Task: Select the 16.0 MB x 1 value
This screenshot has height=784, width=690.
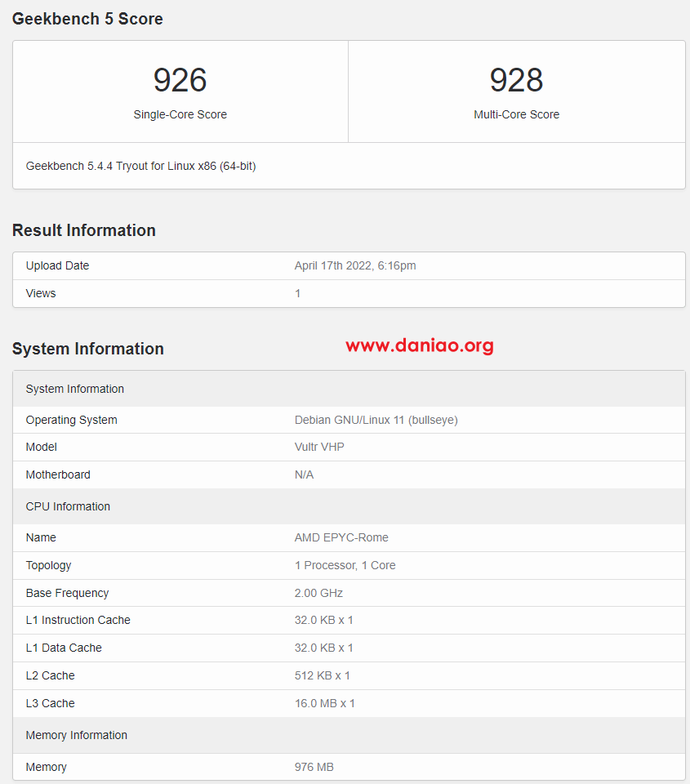Action: pyautogui.click(x=325, y=703)
